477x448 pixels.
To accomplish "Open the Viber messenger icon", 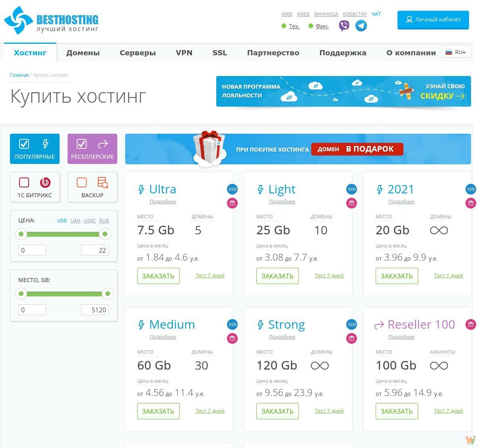I will click(344, 26).
